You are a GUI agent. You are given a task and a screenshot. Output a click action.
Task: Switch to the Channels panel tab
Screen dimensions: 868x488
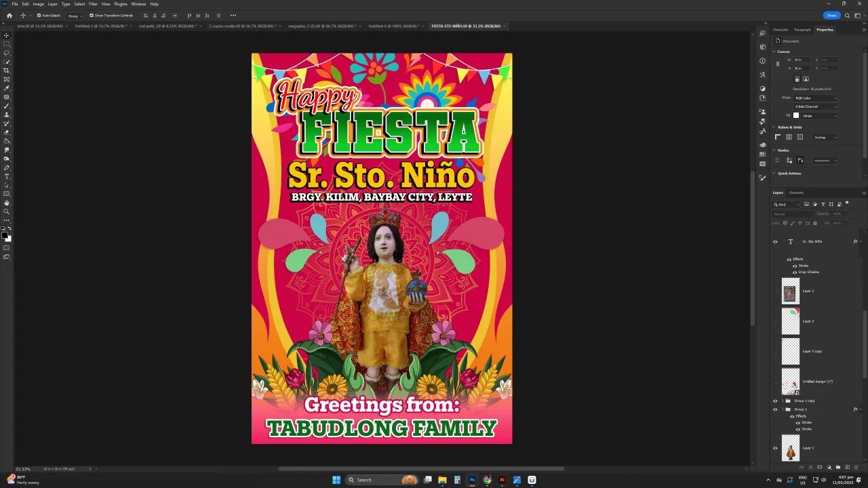coord(796,192)
